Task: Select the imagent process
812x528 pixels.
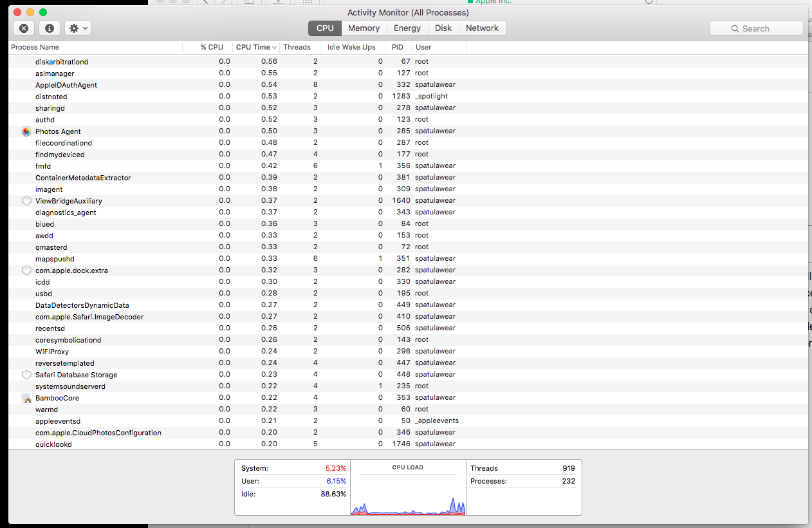Action: (x=49, y=189)
